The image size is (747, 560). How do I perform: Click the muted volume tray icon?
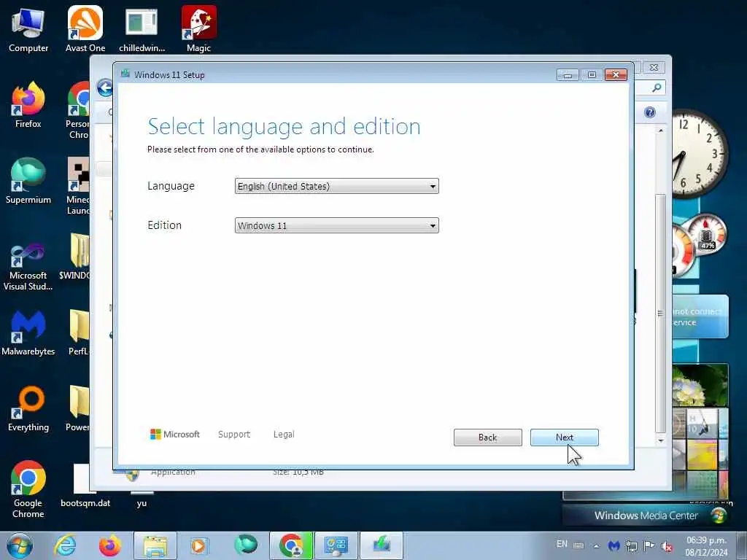(x=667, y=546)
